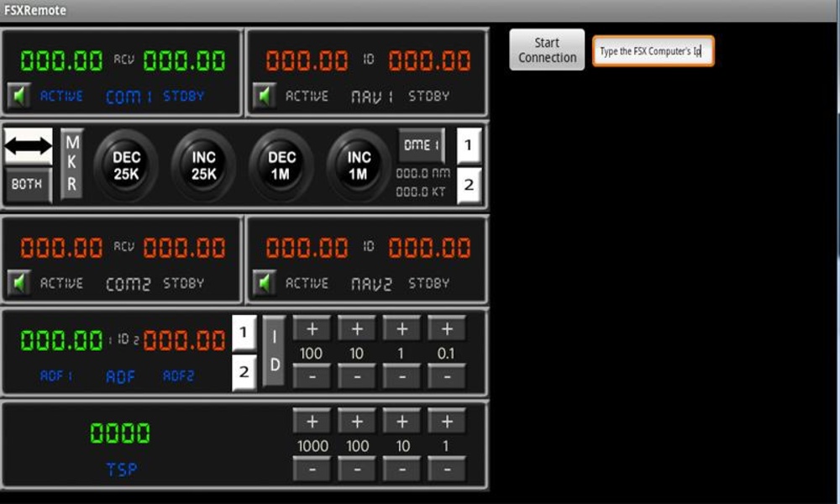
Task: Click the TSP label
Action: pyautogui.click(x=122, y=470)
